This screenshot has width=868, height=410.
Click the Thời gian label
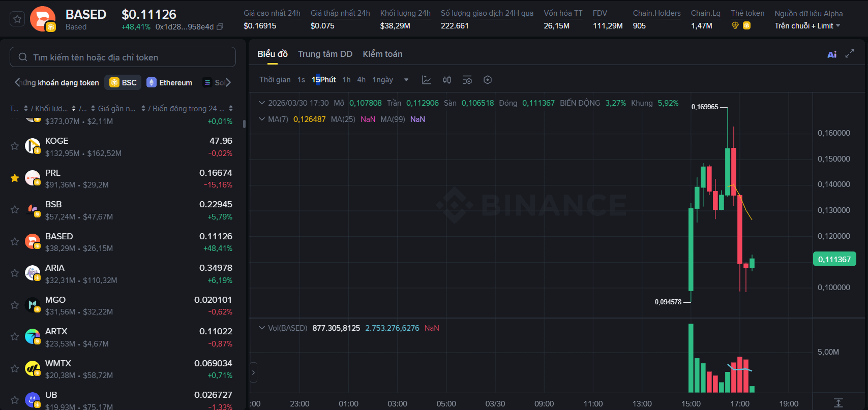click(275, 80)
